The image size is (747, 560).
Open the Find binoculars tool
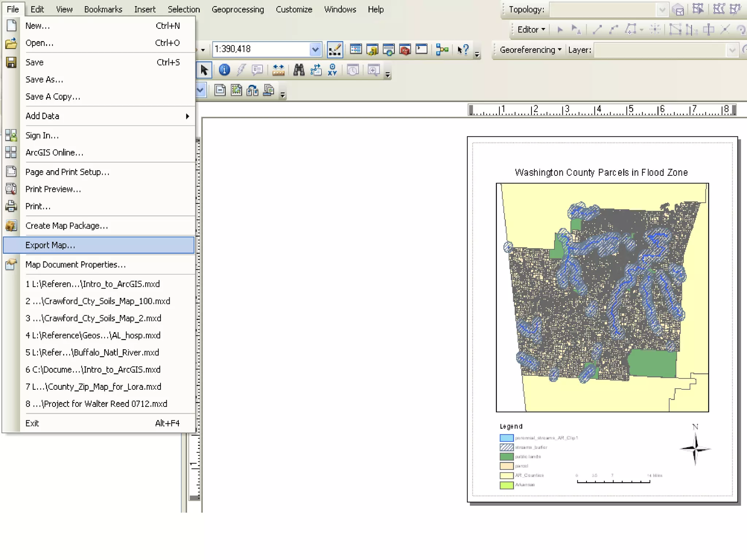[299, 70]
